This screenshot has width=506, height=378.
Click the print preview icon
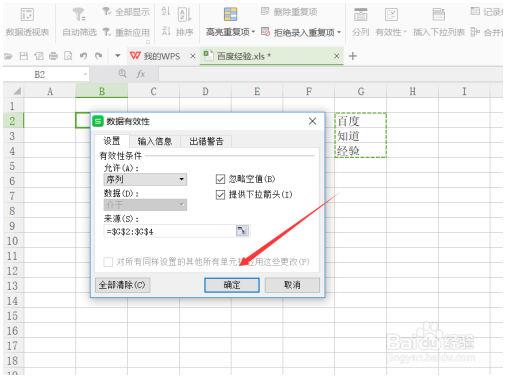tap(68, 56)
